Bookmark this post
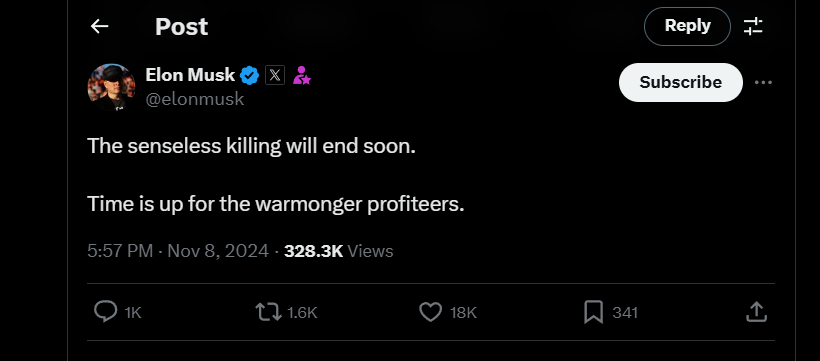 coord(594,312)
